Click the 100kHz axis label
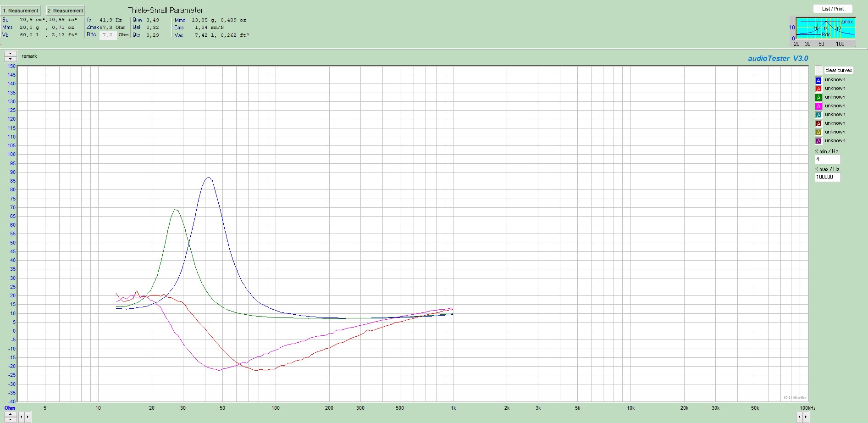Viewport: 868px width, 423px height. click(x=807, y=408)
